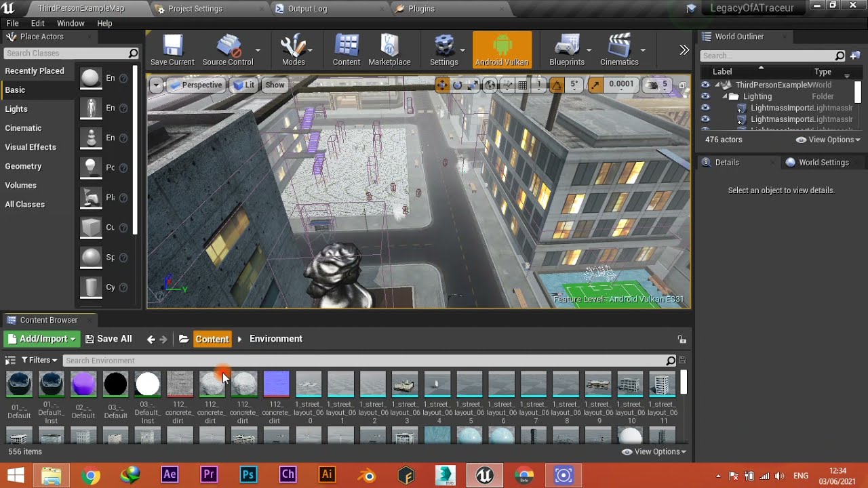
Task: Open the Show flags dropdown
Action: coord(275,85)
